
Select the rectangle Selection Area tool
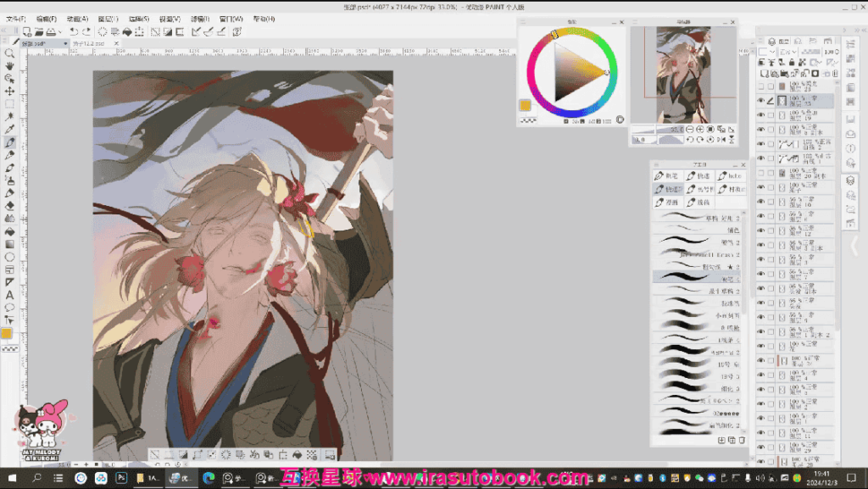[9, 104]
